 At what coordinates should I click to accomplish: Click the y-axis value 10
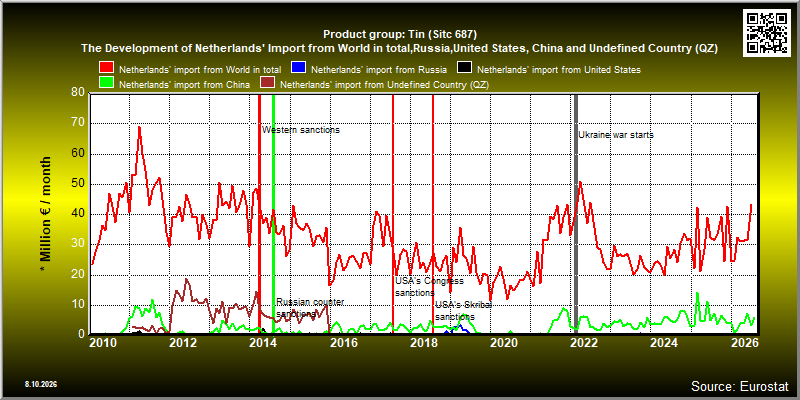click(x=79, y=305)
